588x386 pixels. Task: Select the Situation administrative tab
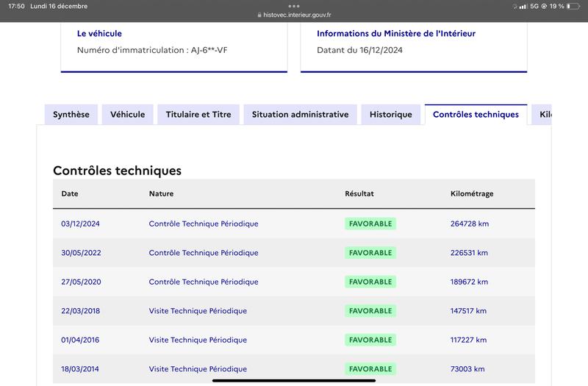(x=300, y=115)
